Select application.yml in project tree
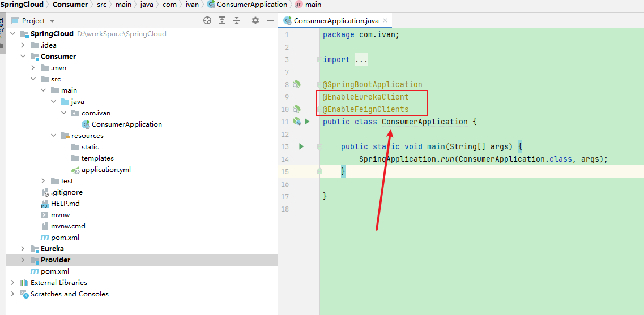This screenshot has width=644, height=315. coord(105,170)
